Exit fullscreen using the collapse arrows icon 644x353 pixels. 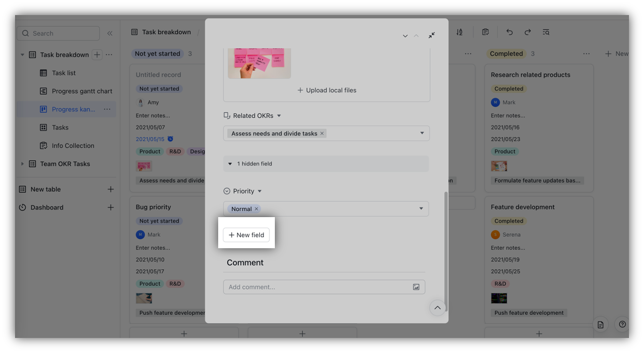(431, 36)
